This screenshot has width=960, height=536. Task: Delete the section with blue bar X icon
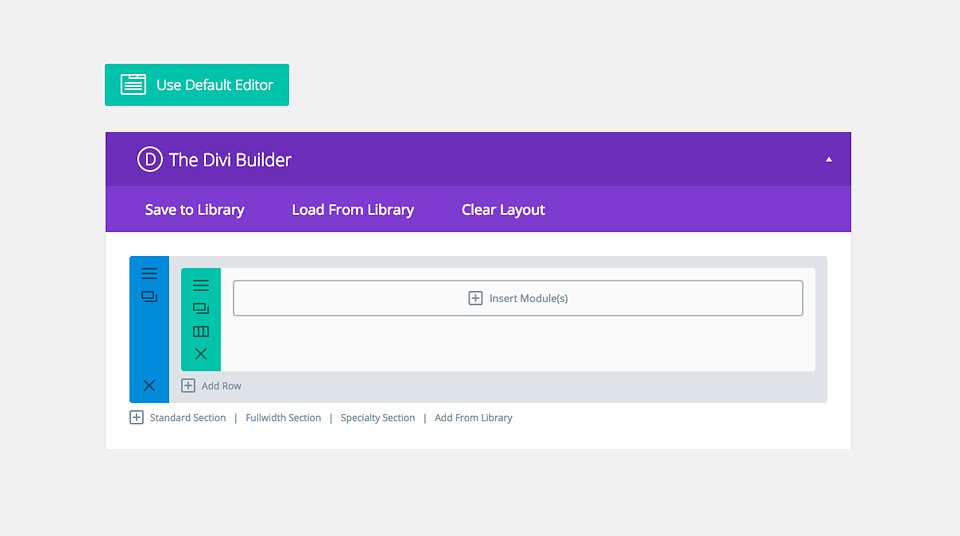point(149,385)
